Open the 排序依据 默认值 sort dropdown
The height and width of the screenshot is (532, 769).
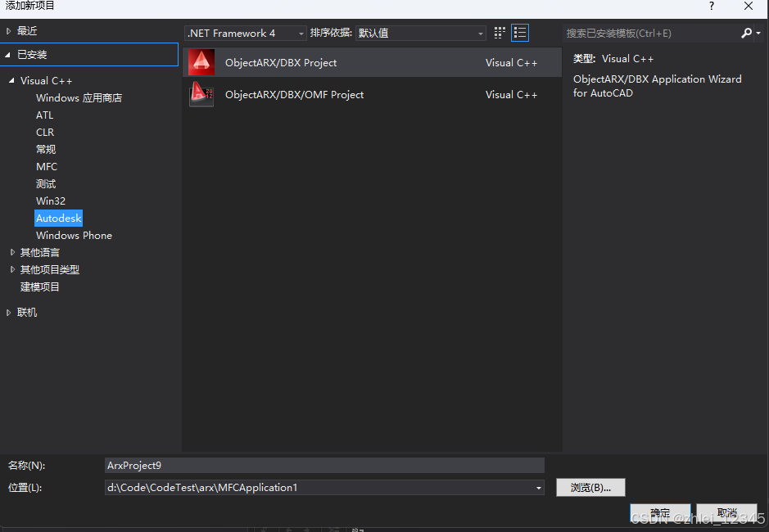click(x=421, y=33)
